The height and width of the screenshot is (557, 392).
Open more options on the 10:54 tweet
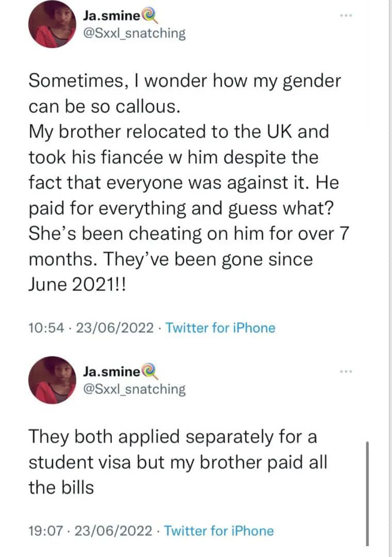[345, 15]
